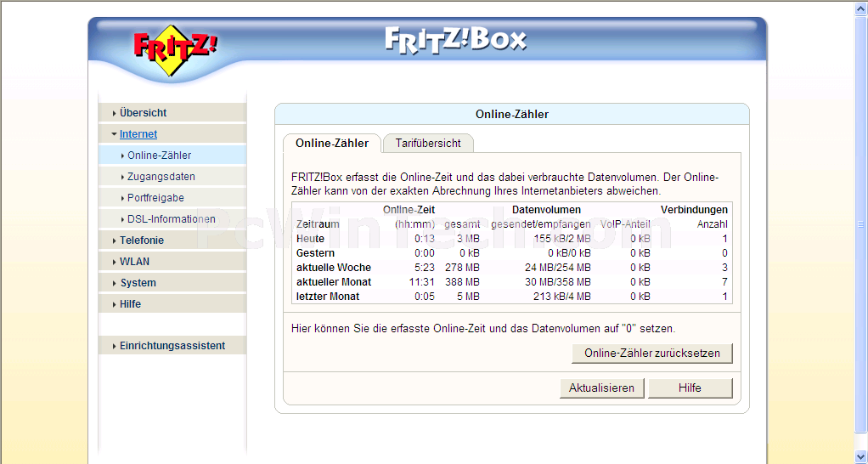
Task: Switch to the Tarifübersicht tab
Action: pos(428,144)
